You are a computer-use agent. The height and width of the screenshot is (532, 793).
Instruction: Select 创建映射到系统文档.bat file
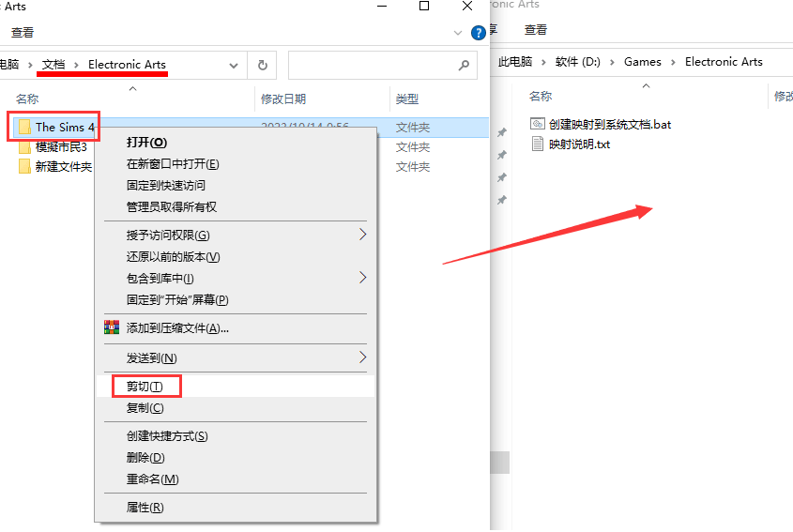(609, 124)
